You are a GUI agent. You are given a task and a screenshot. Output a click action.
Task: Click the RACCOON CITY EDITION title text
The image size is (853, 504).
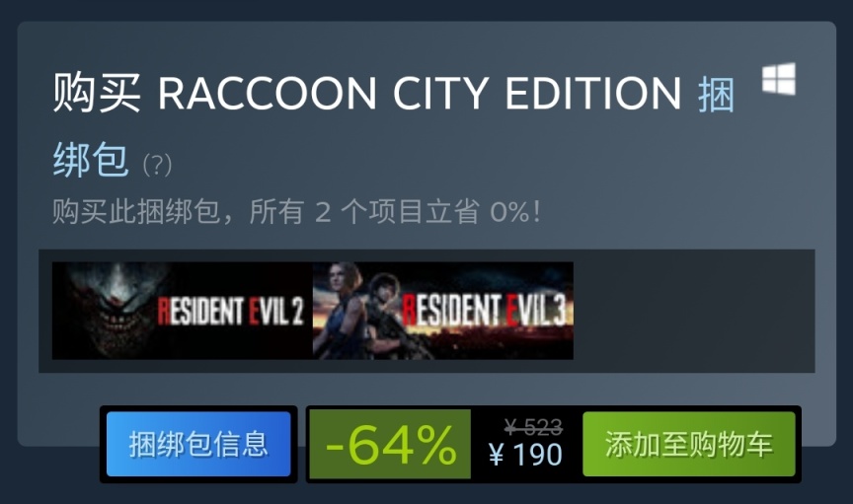[420, 93]
